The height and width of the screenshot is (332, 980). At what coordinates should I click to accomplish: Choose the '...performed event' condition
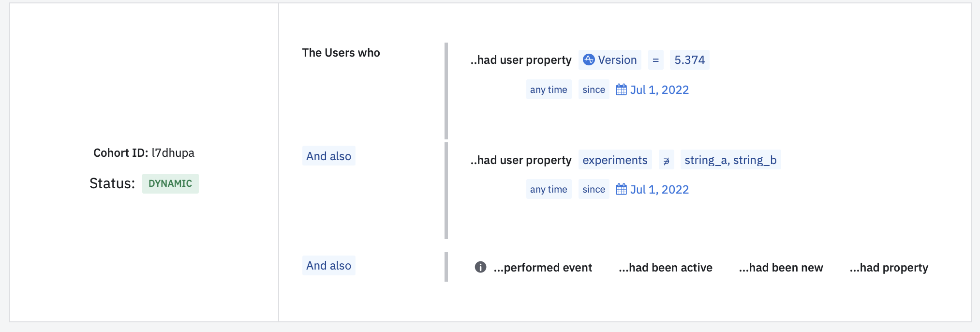click(543, 268)
